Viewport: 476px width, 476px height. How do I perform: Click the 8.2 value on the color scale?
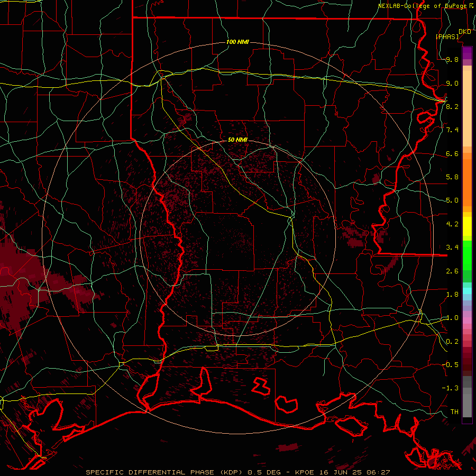point(452,106)
